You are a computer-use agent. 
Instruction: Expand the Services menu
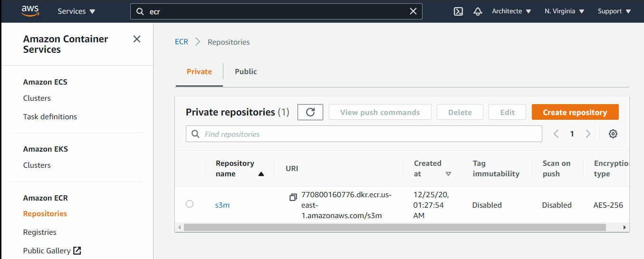click(x=77, y=11)
